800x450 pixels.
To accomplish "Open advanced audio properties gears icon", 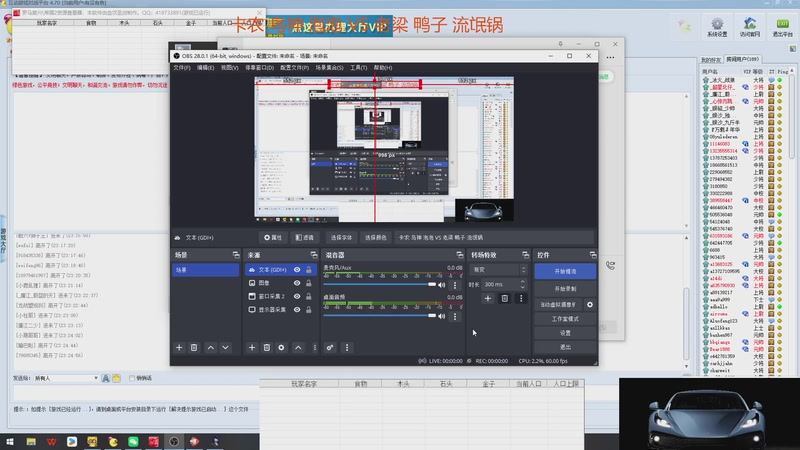I will (330, 347).
